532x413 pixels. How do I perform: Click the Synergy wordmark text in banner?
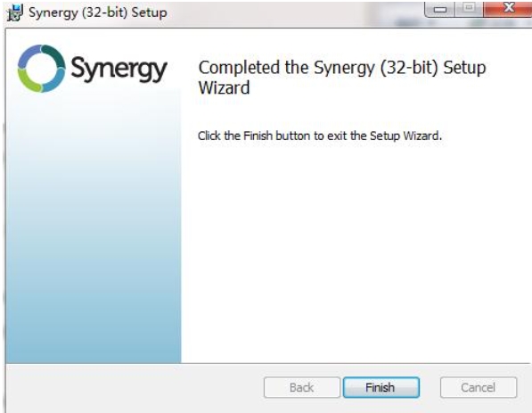point(119,70)
